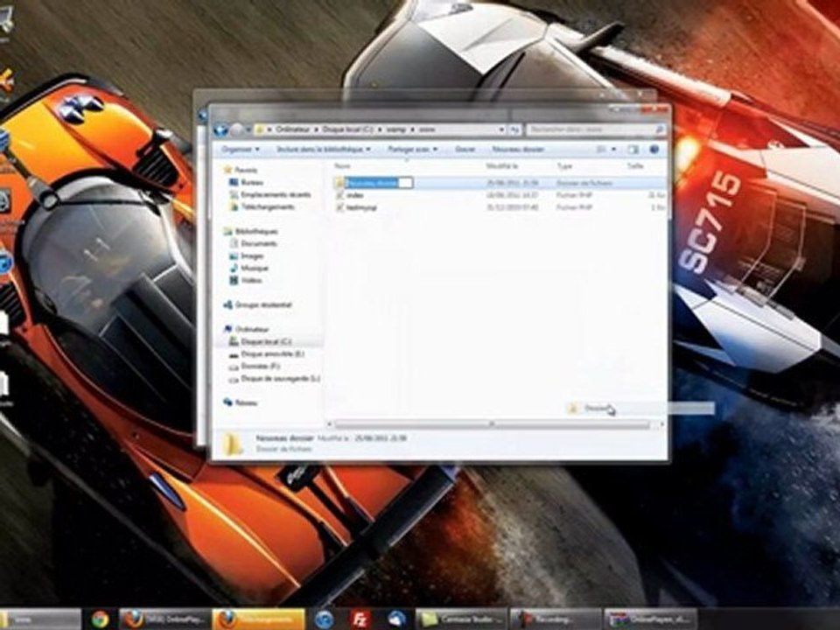840x630 pixels.
Task: Select Ordinateur in the navigation pane
Action: click(x=252, y=330)
